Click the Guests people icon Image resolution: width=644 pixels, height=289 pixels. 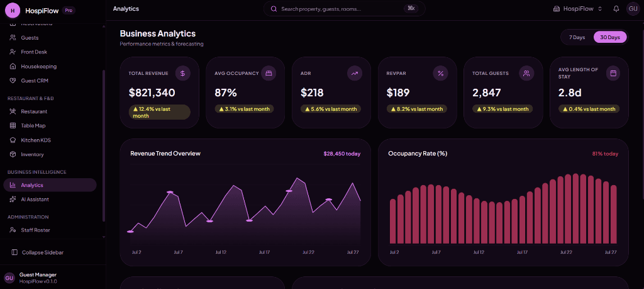(13, 38)
